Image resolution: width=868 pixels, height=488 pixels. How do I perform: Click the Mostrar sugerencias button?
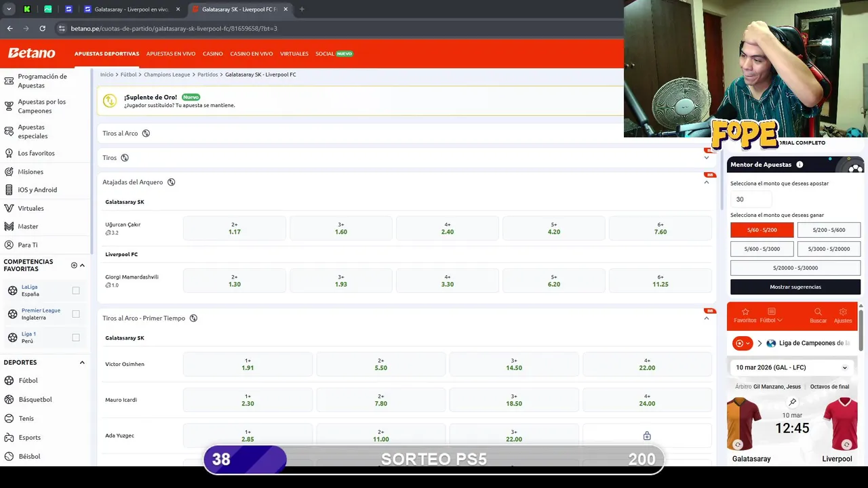pos(795,287)
